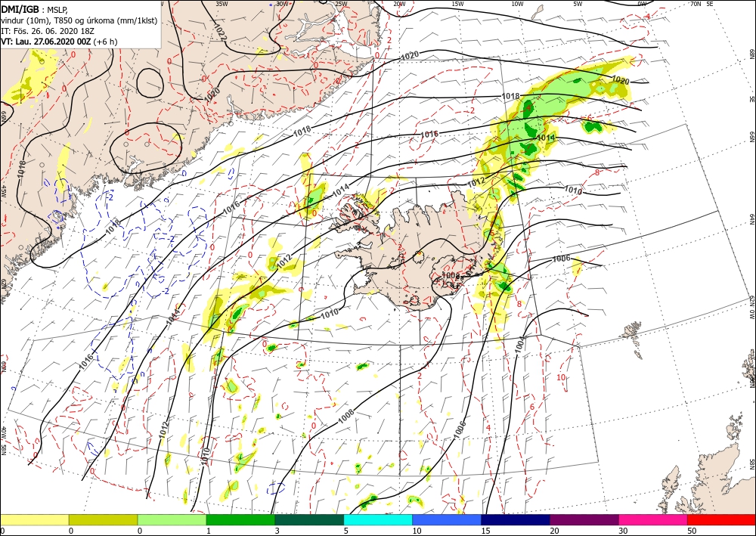Click the legend value 1 below the colorbar
756x536 pixels.
click(x=209, y=531)
